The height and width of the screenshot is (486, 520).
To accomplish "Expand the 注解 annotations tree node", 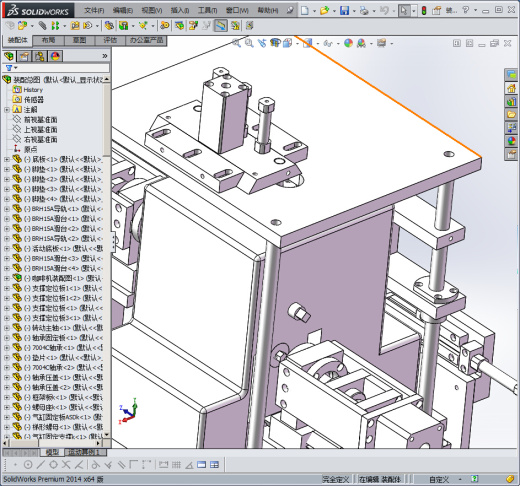I will point(7,110).
